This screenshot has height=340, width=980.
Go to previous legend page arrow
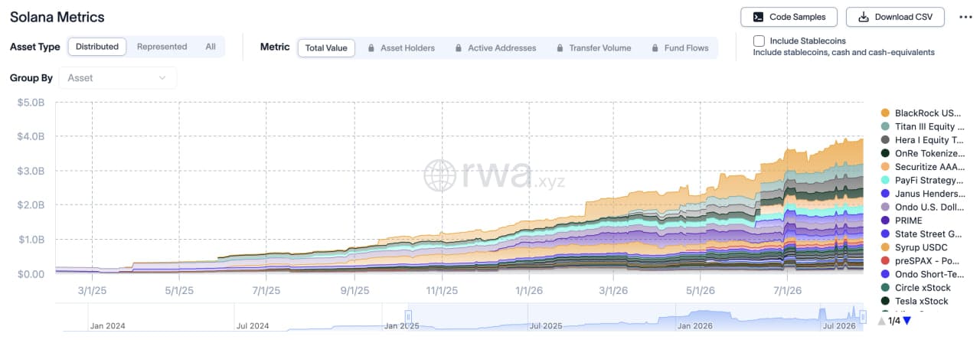882,321
